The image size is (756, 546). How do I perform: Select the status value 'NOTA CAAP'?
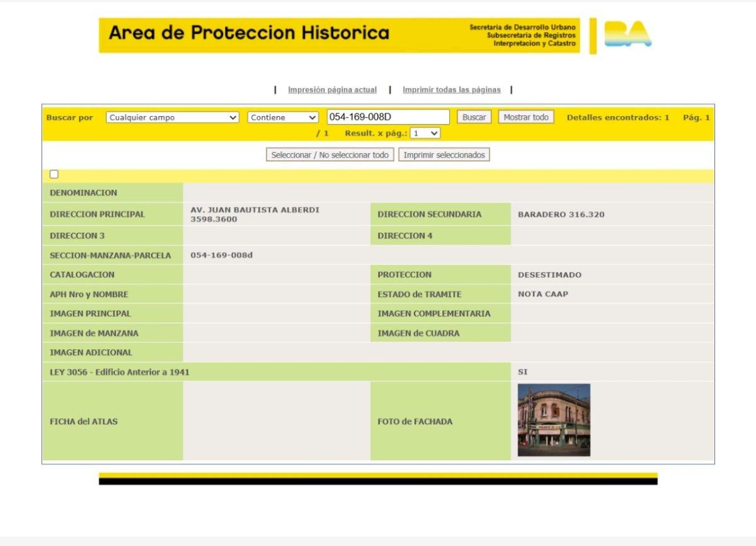click(543, 294)
